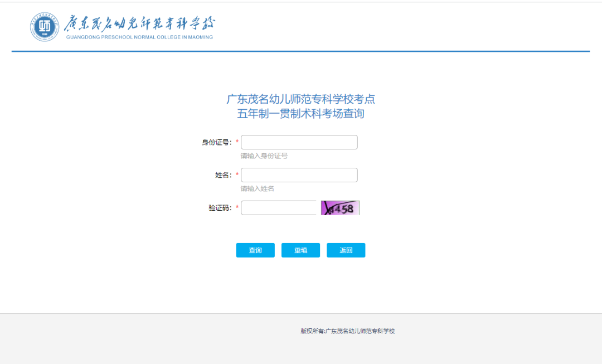This screenshot has width=602, height=364.
Task: Click the heading 广东茂名幼儿师范专科学校考点
Action: 300,99
